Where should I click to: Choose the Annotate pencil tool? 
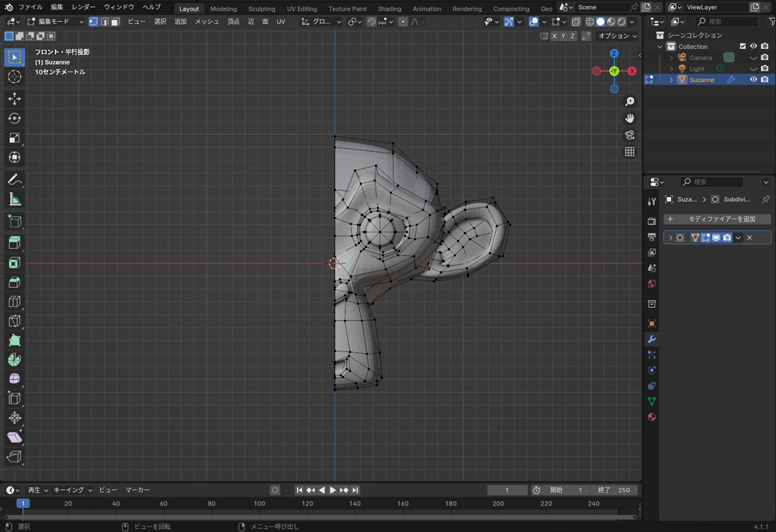(14, 180)
